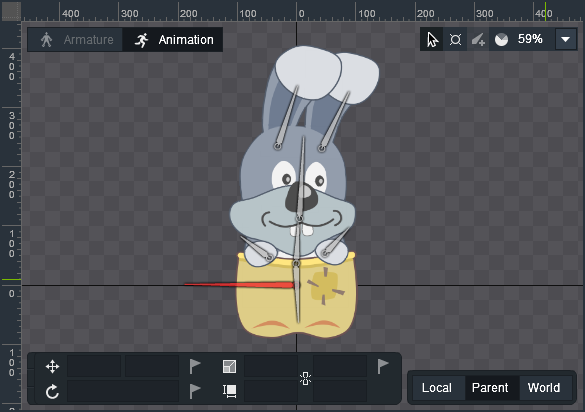Screen dimensions: 585x412
Task: Click the scale icon in transform panel
Action: pyautogui.click(x=229, y=366)
